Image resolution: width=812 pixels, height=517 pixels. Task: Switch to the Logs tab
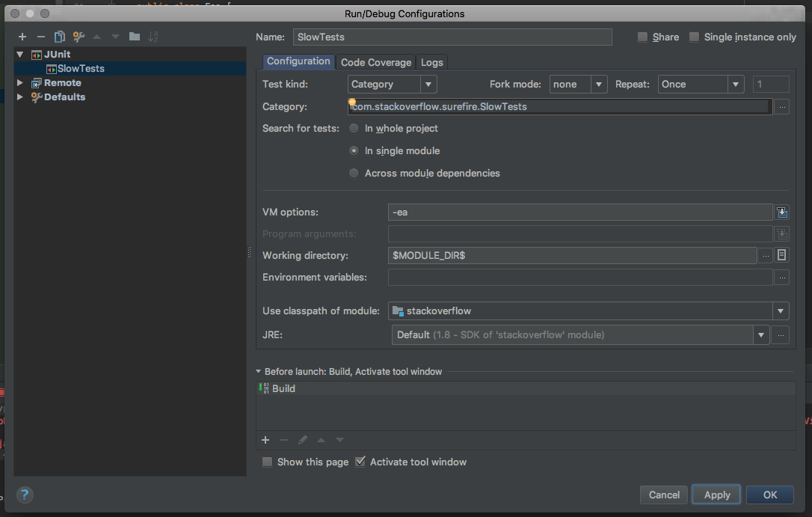pos(432,62)
